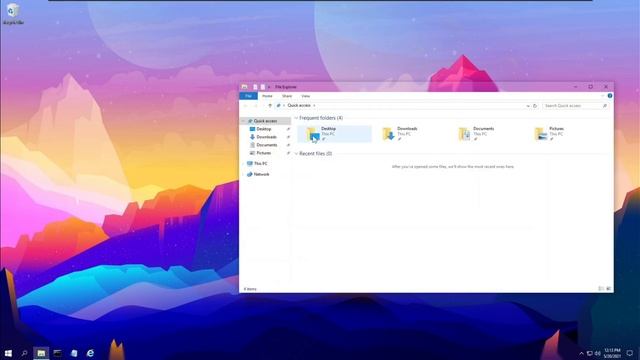The image size is (640, 360).
Task: Expand the ribbon with the chevron
Action: pos(602,96)
